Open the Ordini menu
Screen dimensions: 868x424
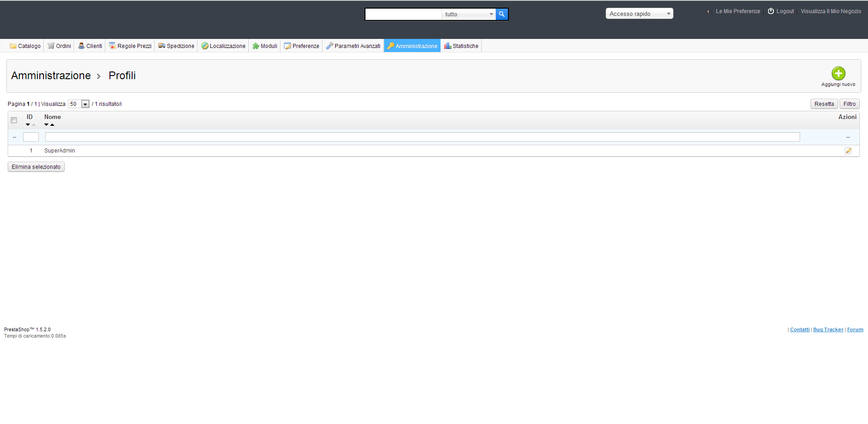[59, 46]
